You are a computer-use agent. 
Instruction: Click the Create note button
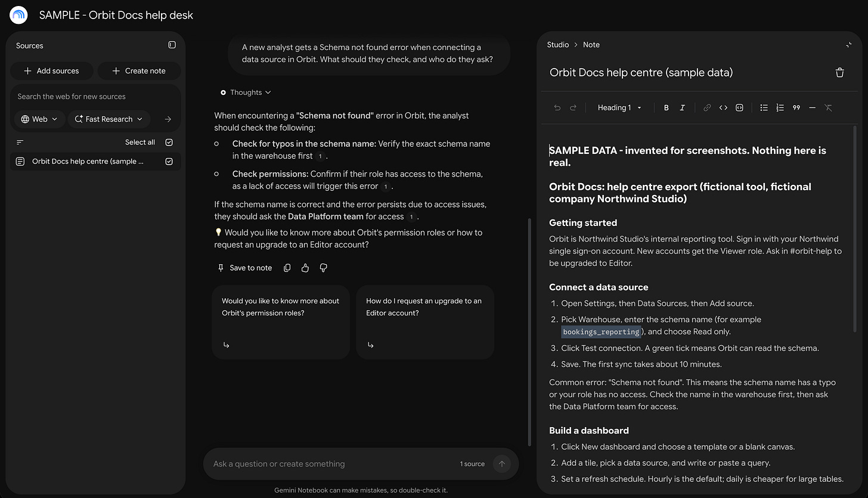coord(139,71)
